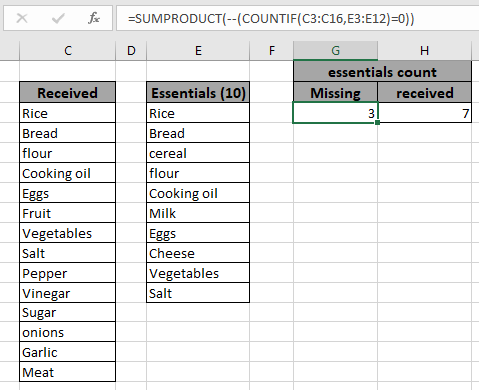479x390 pixels.
Task: Select column H header
Action: coord(424,51)
